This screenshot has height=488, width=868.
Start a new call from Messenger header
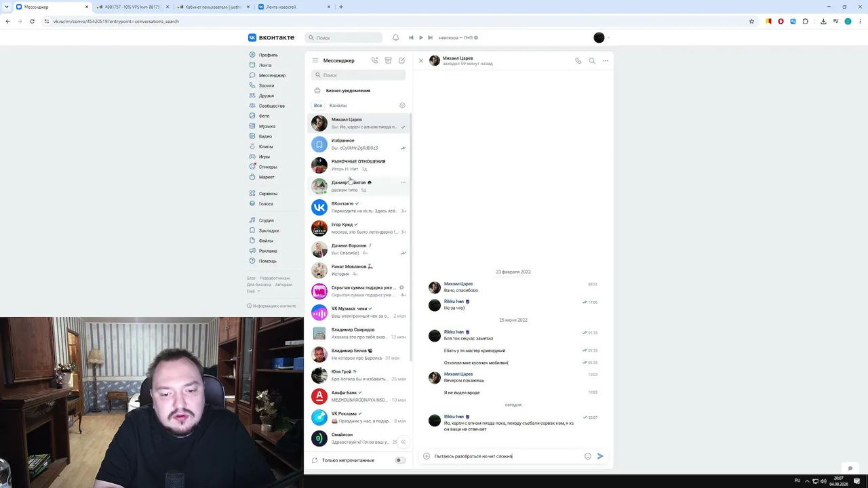(374, 60)
